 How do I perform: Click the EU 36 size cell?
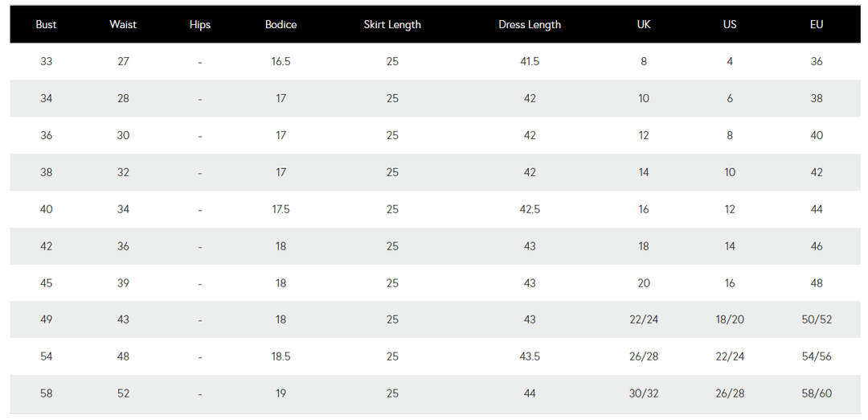(817, 61)
